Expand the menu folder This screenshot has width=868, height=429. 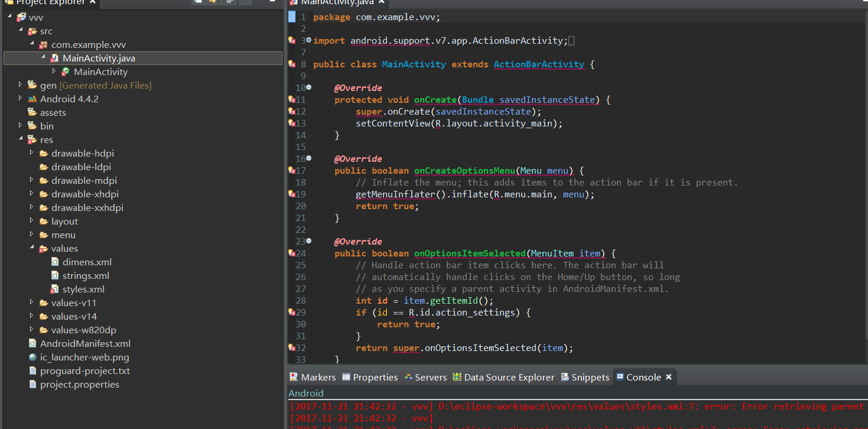click(x=31, y=235)
